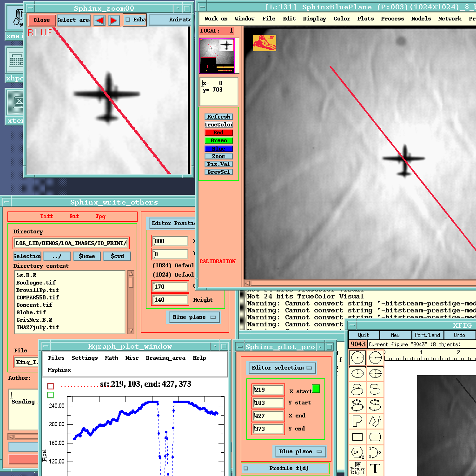Open Settings menu in Mgraph_plot_window

(x=85, y=358)
